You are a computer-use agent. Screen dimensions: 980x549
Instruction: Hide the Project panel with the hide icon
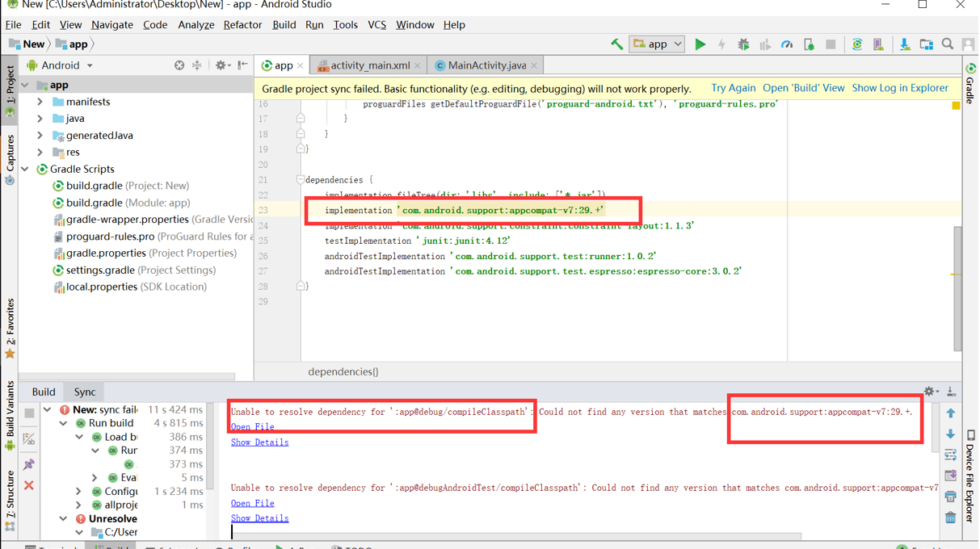(242, 65)
